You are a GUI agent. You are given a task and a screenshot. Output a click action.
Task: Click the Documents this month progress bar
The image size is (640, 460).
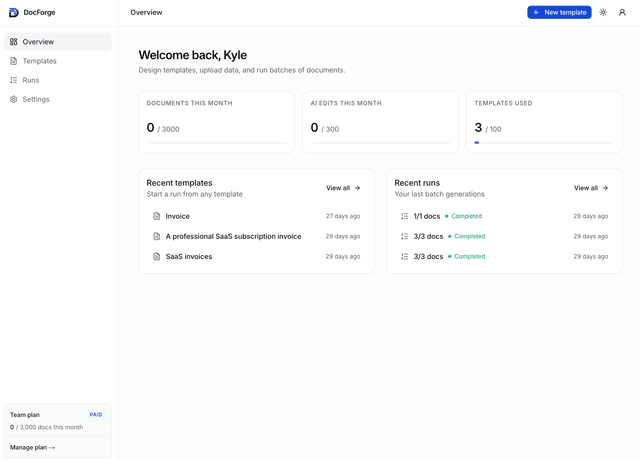point(216,142)
